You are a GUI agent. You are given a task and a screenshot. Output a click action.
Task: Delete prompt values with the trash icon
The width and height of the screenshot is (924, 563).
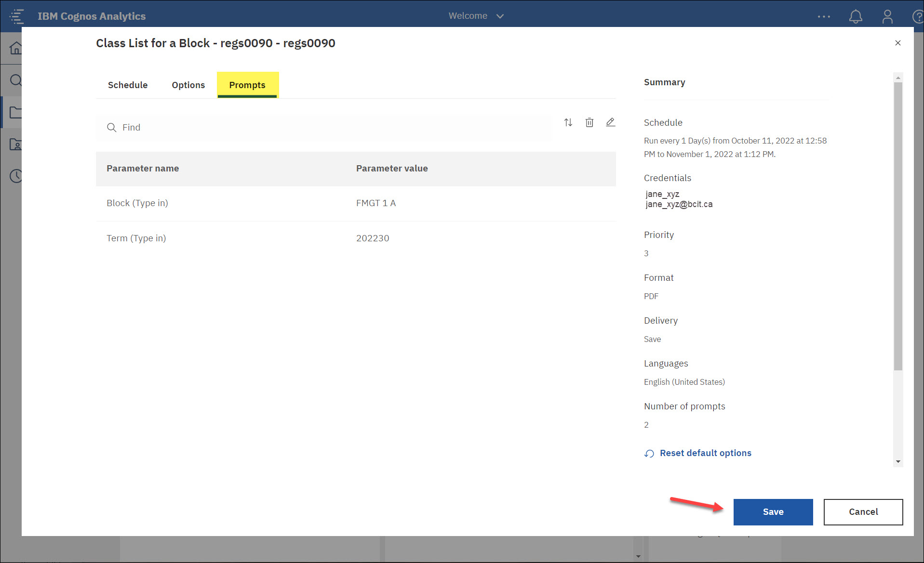pyautogui.click(x=589, y=122)
